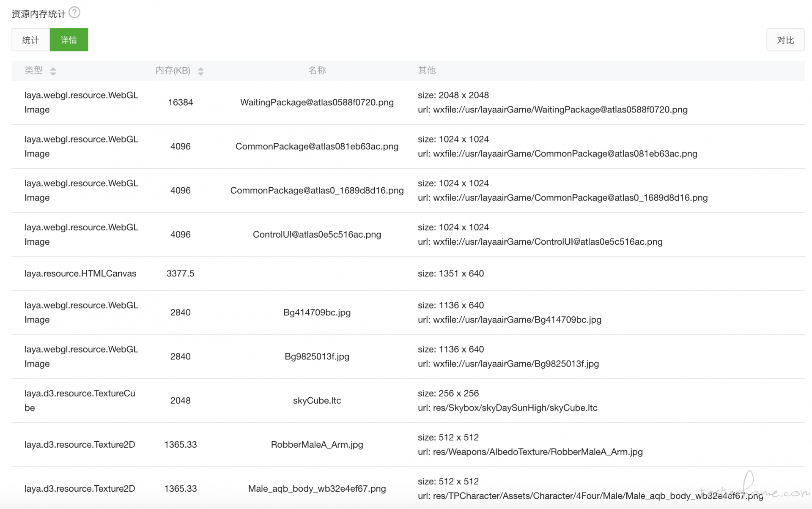Sort by 类型 column arrows
Viewport: 812px width, 509px height.
coord(53,71)
